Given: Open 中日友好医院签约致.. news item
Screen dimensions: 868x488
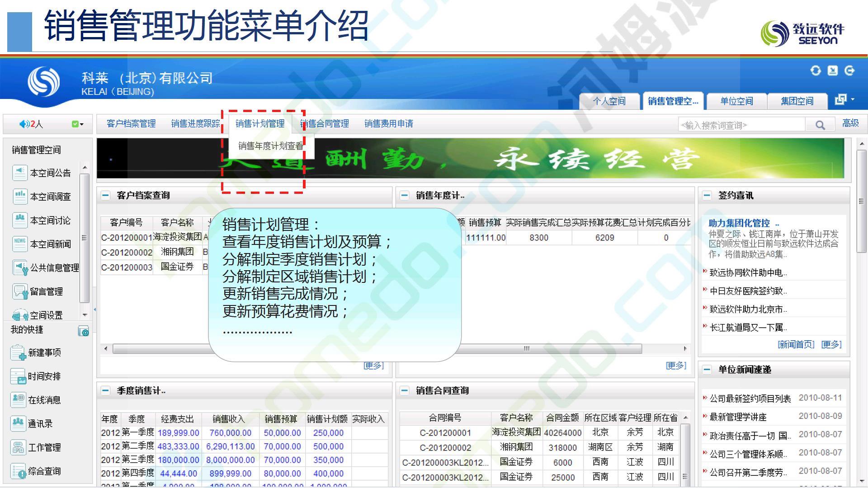Looking at the screenshot, I should click(x=748, y=291).
